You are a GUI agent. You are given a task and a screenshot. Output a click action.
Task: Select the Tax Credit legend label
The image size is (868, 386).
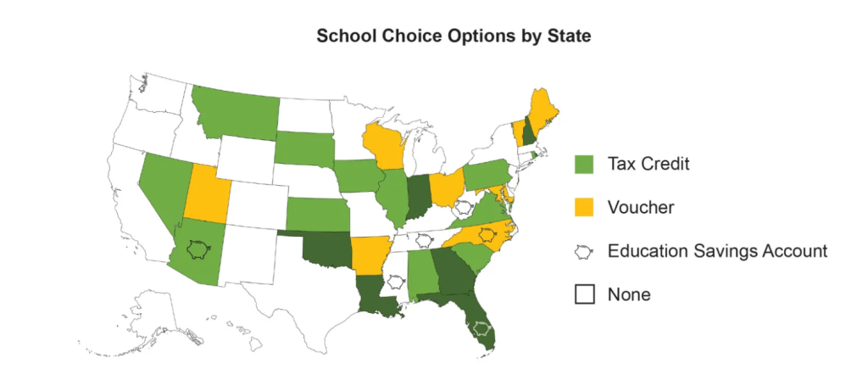(x=648, y=164)
